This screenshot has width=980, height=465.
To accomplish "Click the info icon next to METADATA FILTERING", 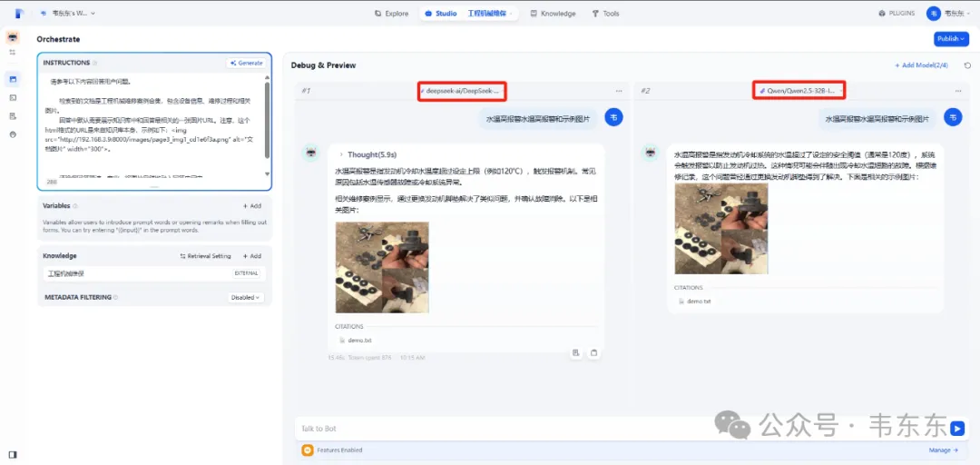I will [x=115, y=297].
